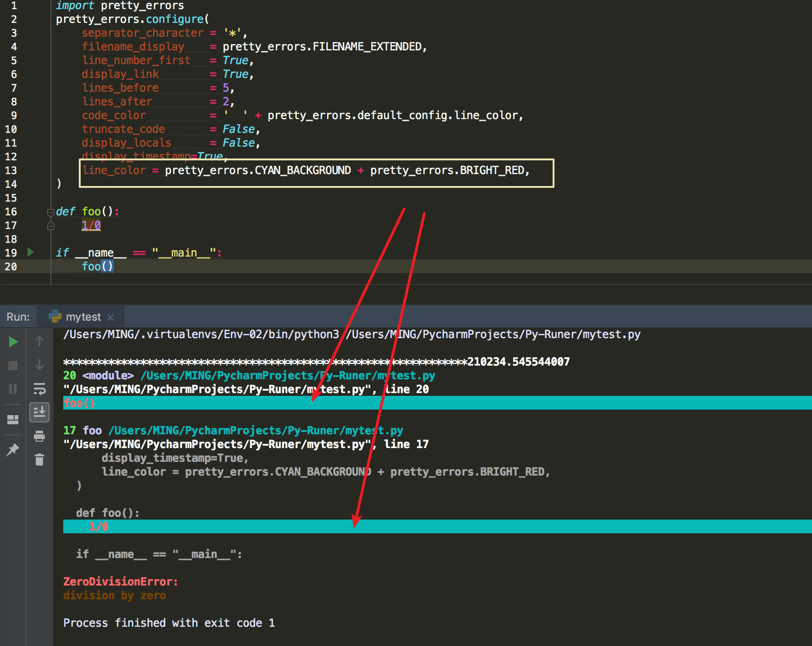Jump down the stack trace with the down arrow

tap(39, 365)
